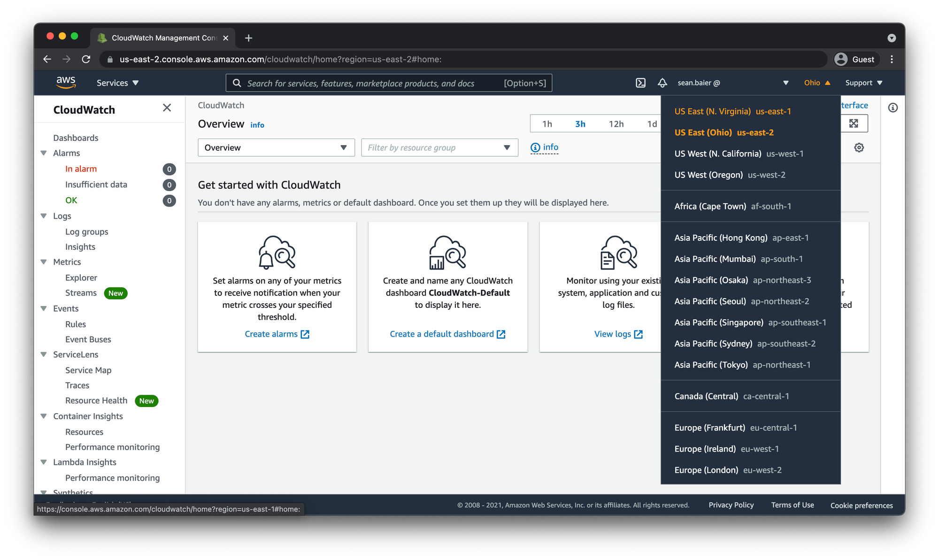Screen dimensions: 939x560
Task: Select the 12h time range
Action: [616, 124]
